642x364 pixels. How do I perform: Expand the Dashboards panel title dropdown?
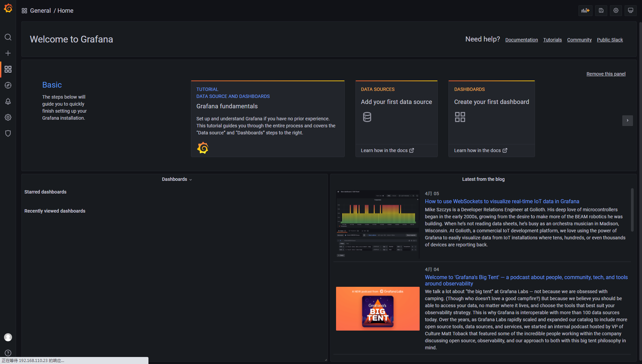click(177, 179)
